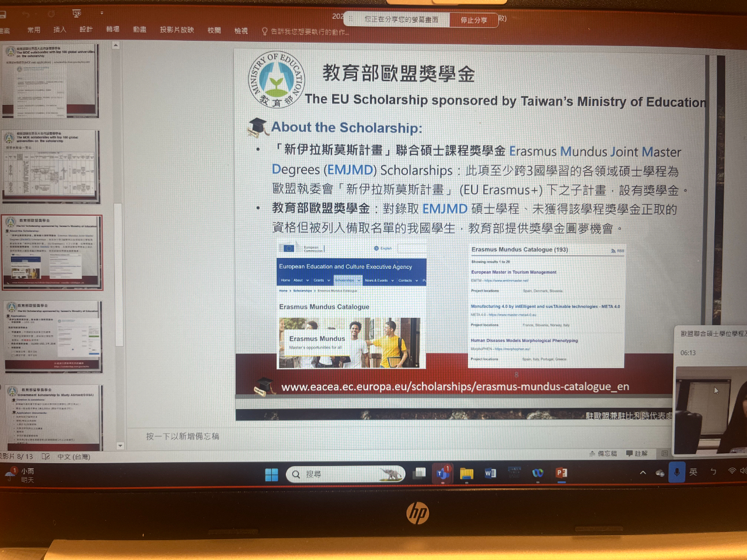Open Microsoft Teams from the taskbar
This screenshot has height=560, width=747.
[x=442, y=474]
